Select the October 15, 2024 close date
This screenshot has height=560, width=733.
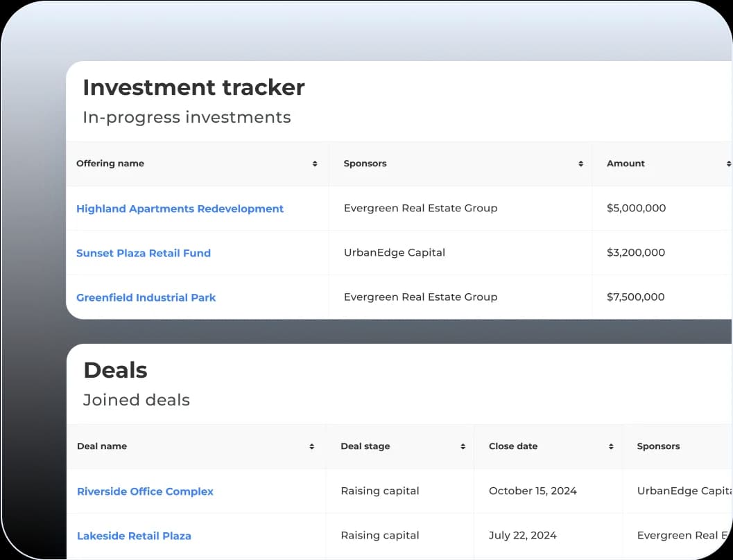[532, 491]
